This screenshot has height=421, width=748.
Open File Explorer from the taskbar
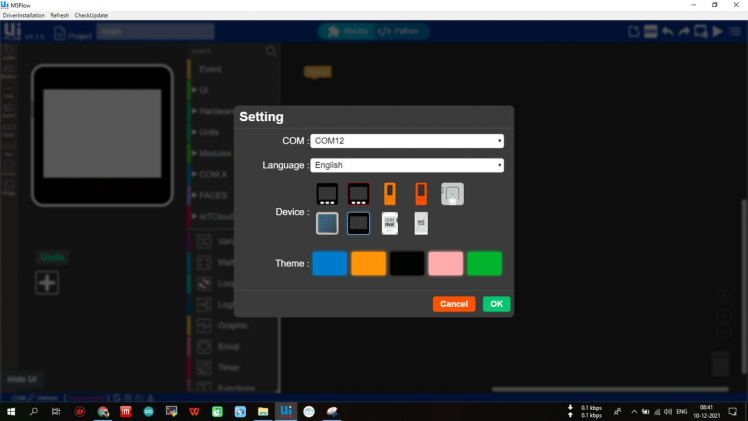tap(263, 411)
